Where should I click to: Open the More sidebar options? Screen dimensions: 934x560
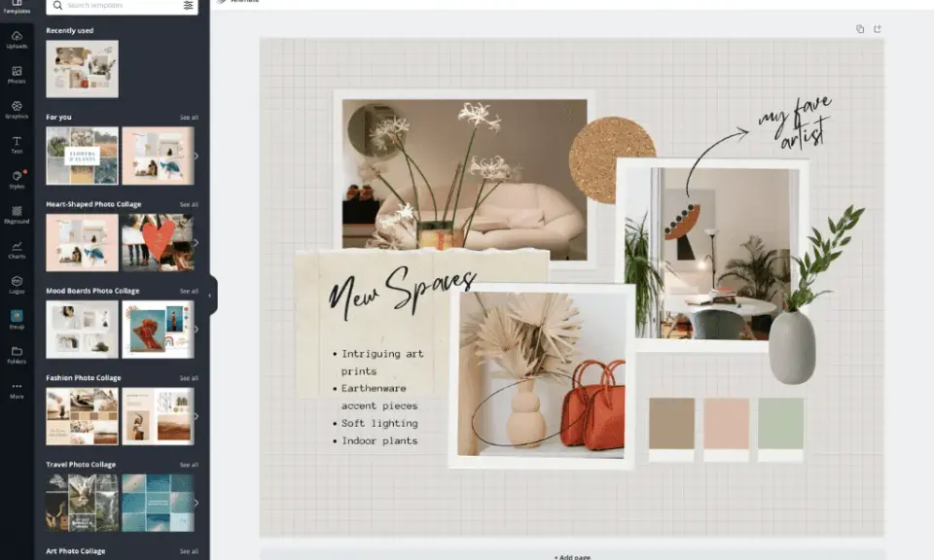pos(17,390)
